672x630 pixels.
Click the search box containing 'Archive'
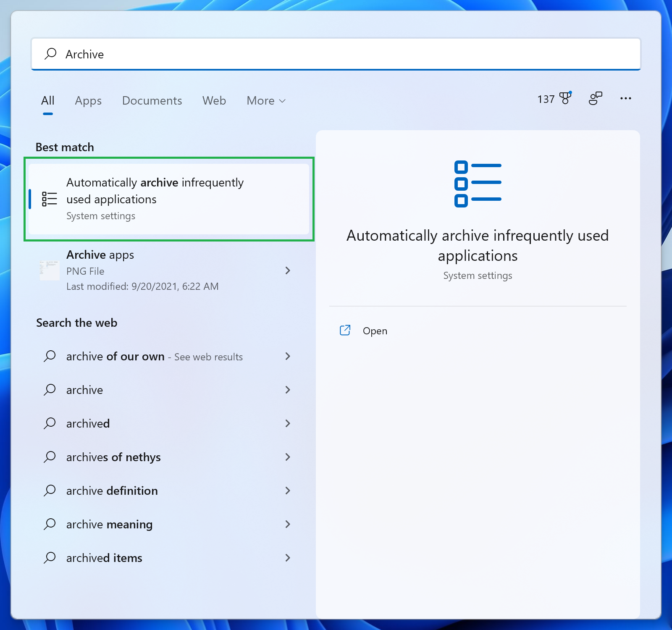click(x=336, y=54)
